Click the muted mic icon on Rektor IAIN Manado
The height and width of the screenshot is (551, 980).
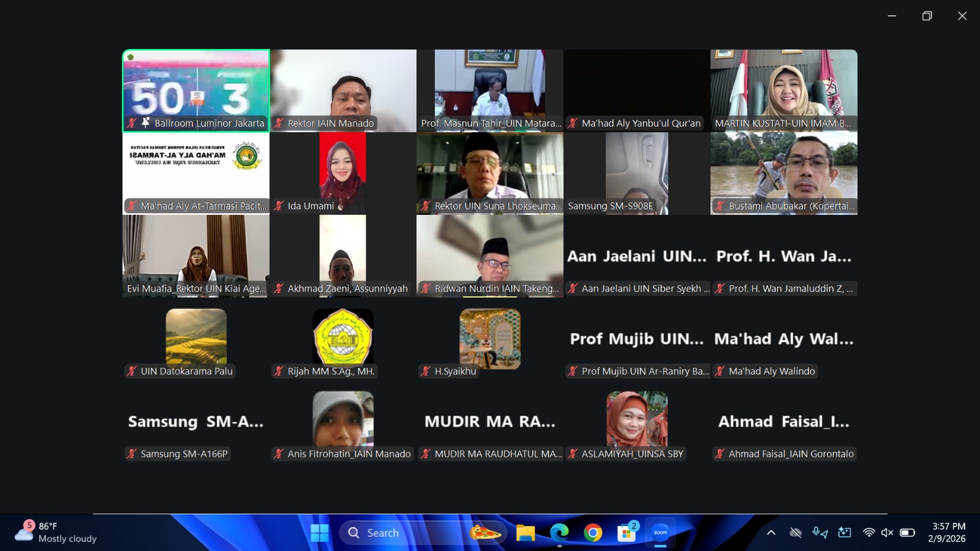[279, 123]
